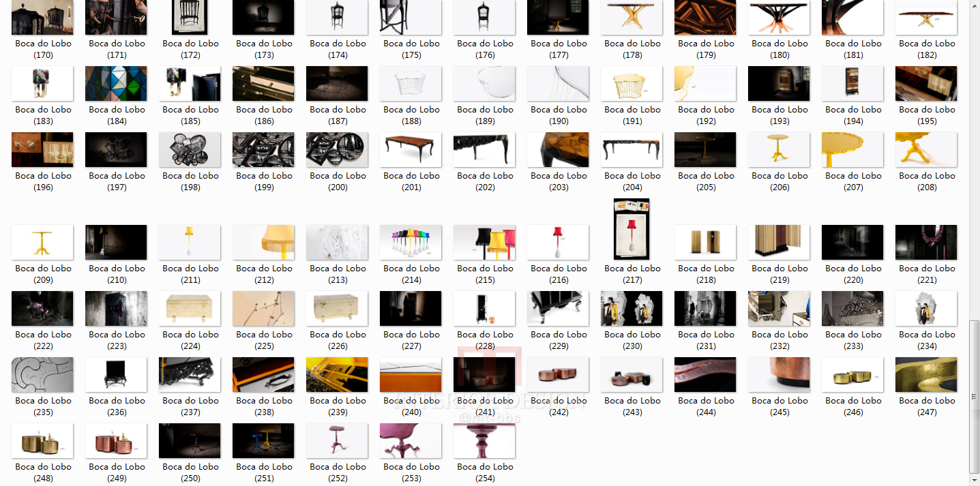
Task: Click the vertical scrollbar thumb
Action: tap(974, 397)
